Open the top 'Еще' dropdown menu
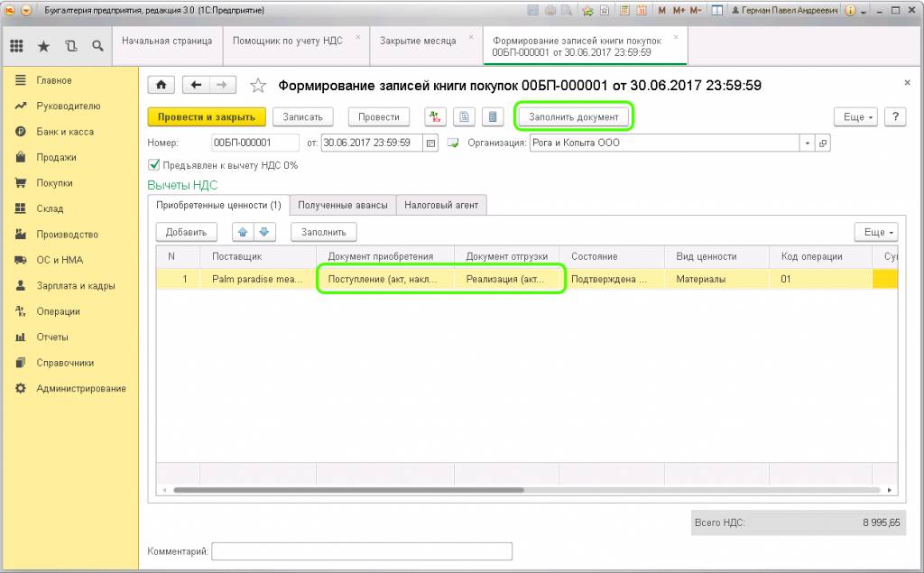The width and height of the screenshot is (924, 573). 856,116
